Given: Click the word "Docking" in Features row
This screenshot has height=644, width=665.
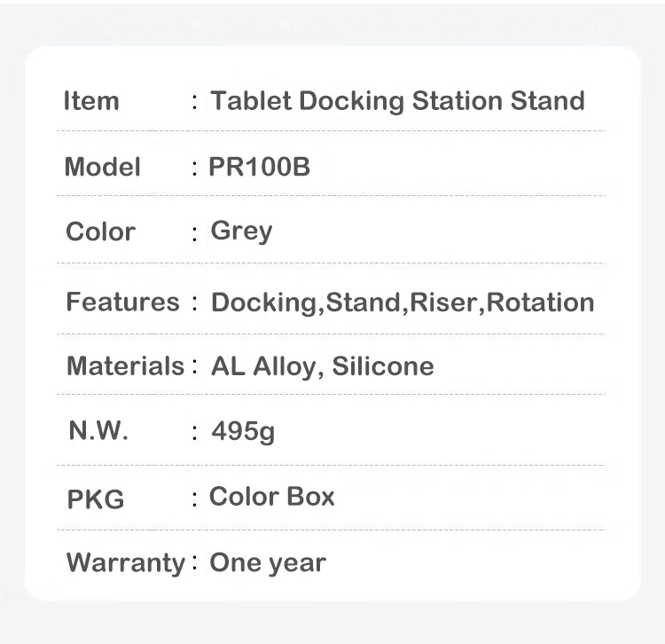Looking at the screenshot, I should click(x=263, y=302).
